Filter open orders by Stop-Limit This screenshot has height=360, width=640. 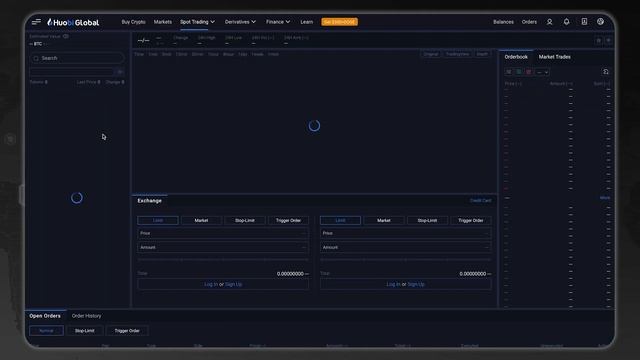[84, 331]
